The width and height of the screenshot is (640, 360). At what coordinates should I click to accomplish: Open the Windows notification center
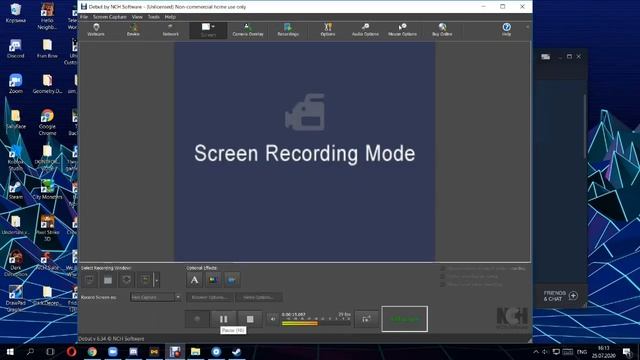click(627, 352)
